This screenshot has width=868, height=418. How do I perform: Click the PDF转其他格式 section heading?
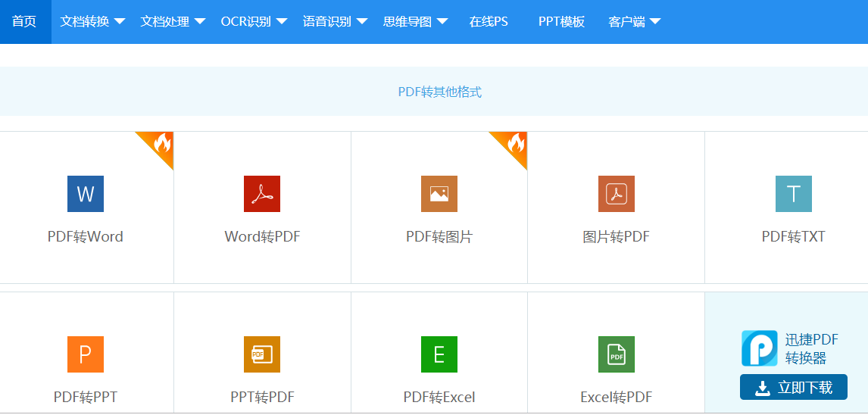(x=439, y=92)
